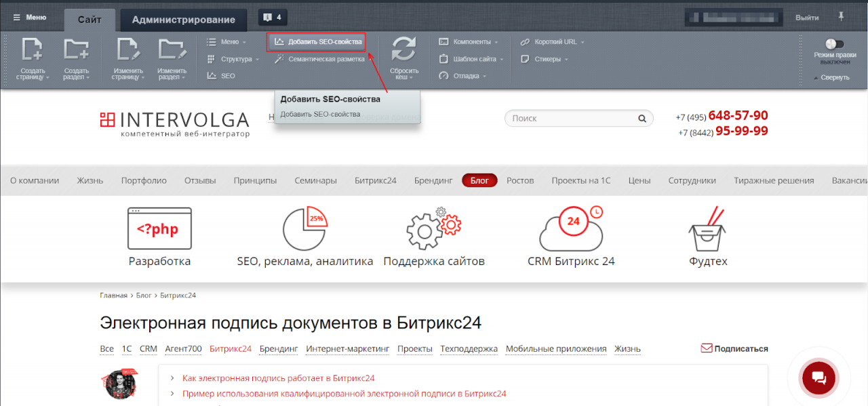Click the Создать раздел folder icon

tap(76, 49)
